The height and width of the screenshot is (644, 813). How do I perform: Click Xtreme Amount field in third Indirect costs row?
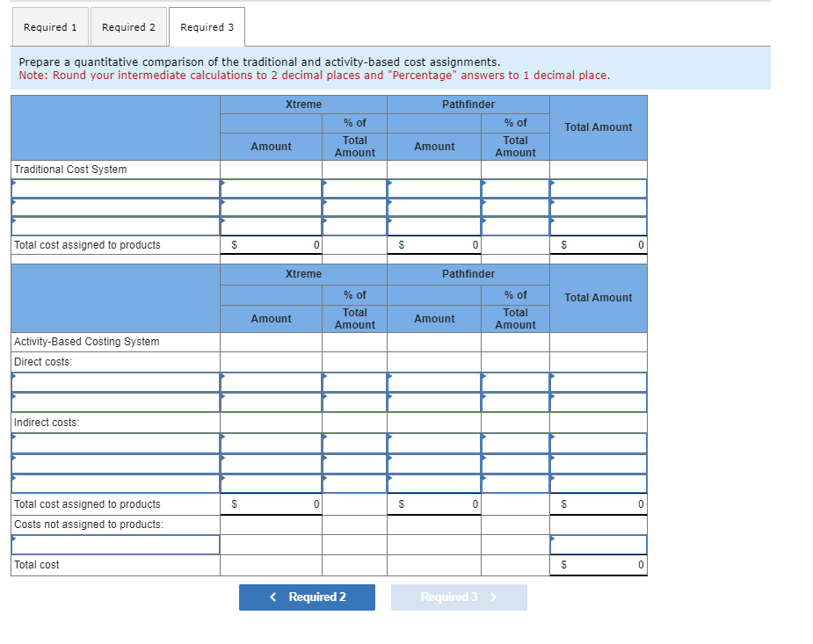tap(272, 483)
